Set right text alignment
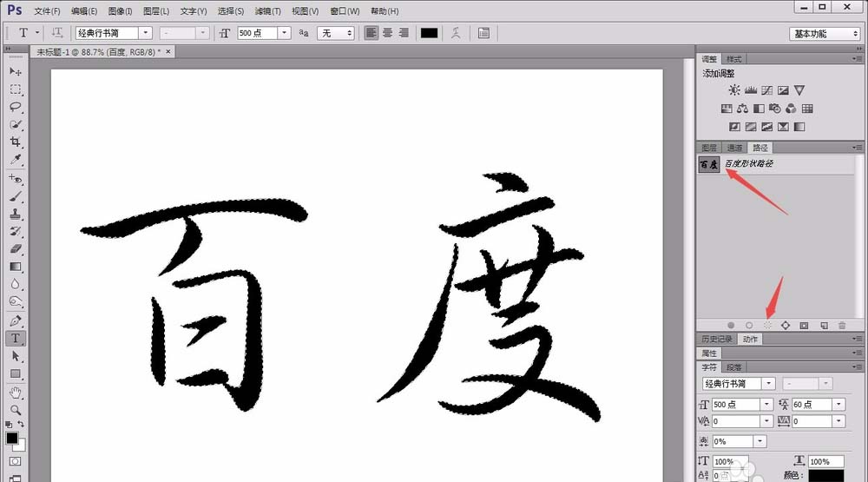 click(404, 33)
